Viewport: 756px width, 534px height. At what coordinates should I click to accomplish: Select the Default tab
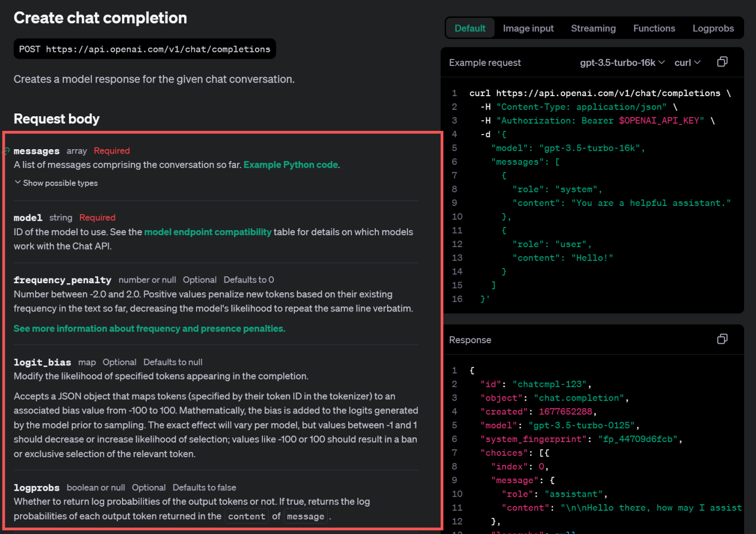point(470,28)
